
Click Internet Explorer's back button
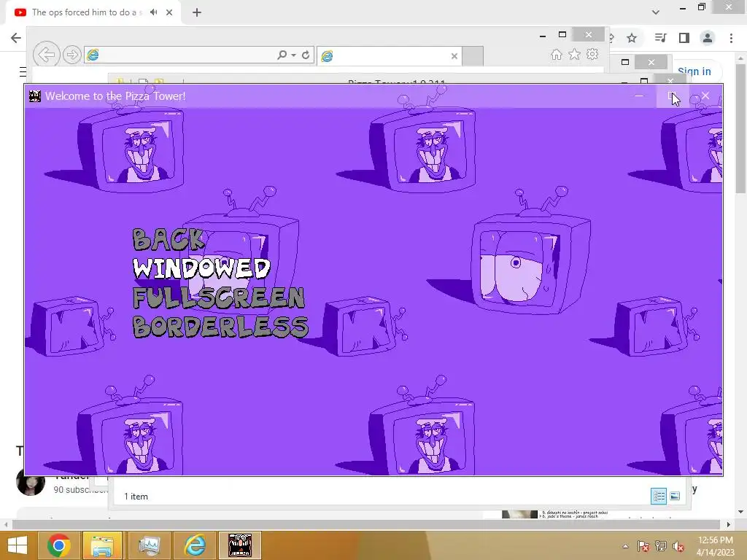pos(47,55)
